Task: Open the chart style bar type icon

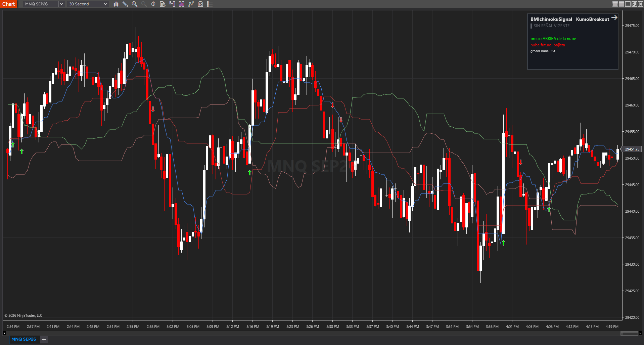Action: tap(116, 4)
